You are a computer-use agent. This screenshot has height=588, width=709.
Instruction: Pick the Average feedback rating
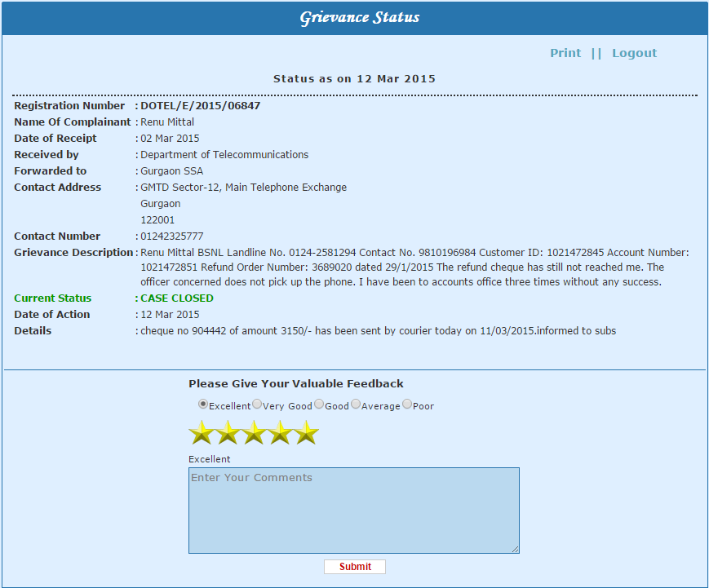click(x=356, y=405)
